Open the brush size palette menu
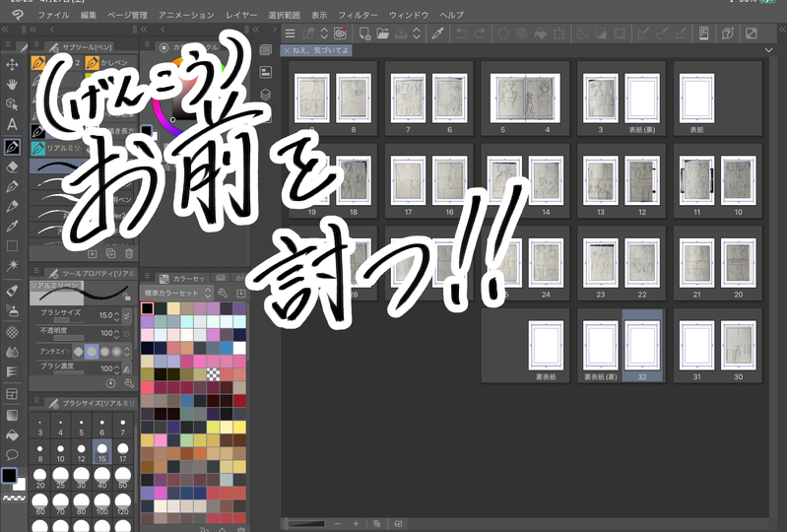 pyautogui.click(x=36, y=401)
